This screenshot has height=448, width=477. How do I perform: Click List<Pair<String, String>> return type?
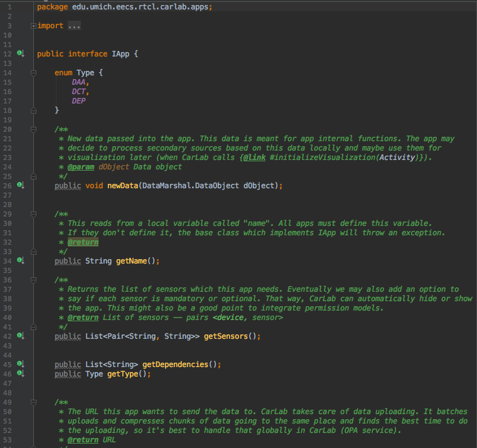pos(142,336)
